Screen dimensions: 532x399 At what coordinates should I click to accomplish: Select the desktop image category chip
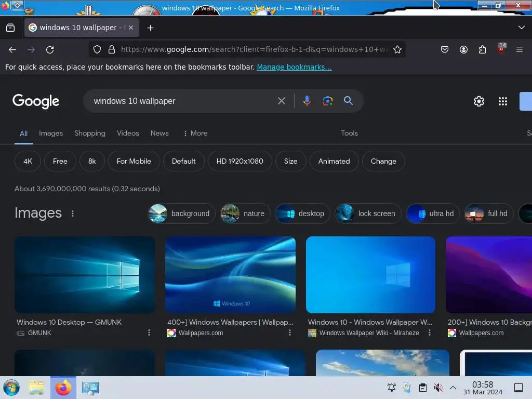302,214
